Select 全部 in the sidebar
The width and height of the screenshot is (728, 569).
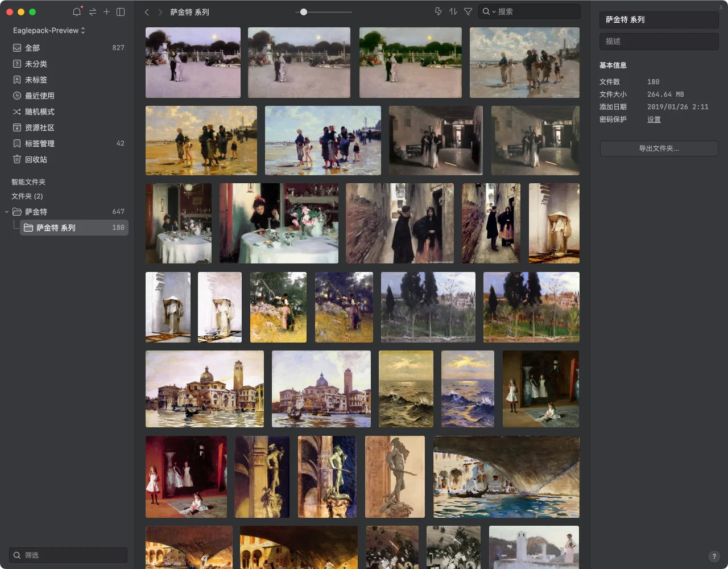pos(68,48)
